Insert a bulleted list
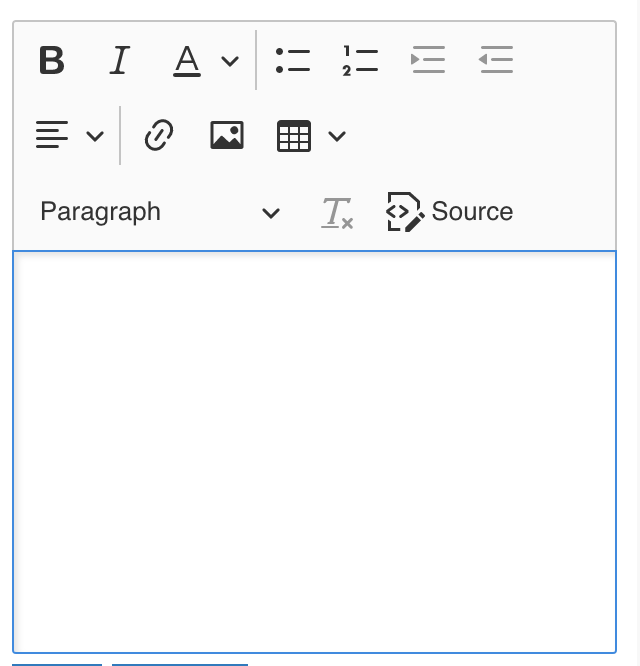This screenshot has width=640, height=666. click(293, 61)
